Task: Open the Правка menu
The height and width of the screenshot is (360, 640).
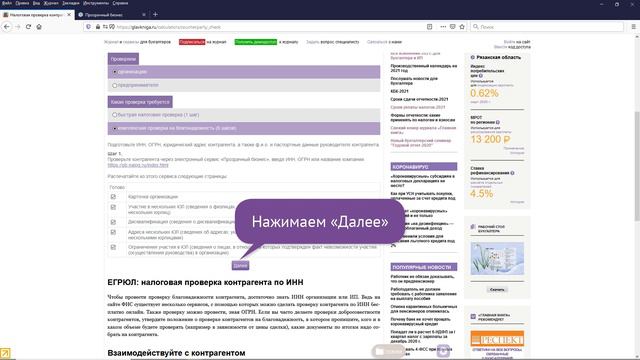Action: 22,3
